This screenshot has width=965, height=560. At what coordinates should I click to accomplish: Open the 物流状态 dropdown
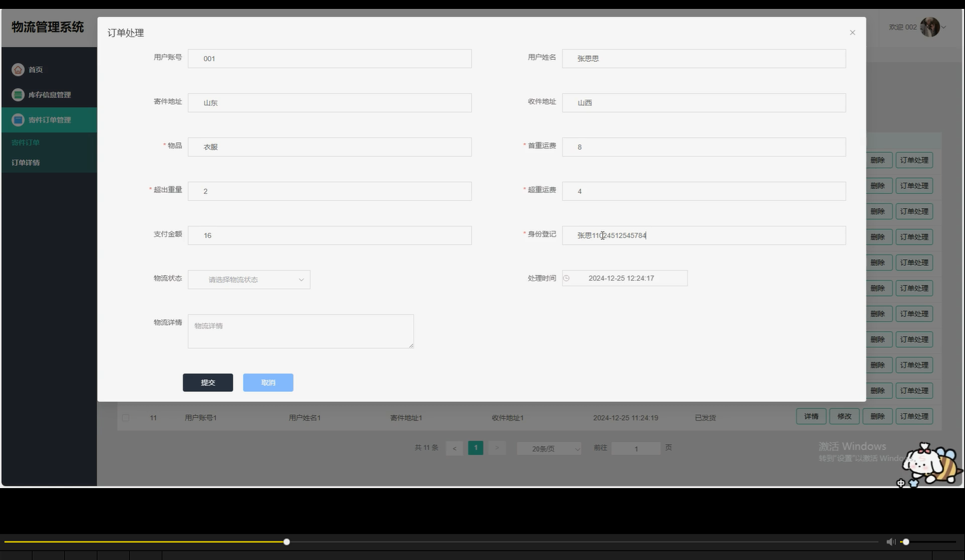click(x=249, y=279)
